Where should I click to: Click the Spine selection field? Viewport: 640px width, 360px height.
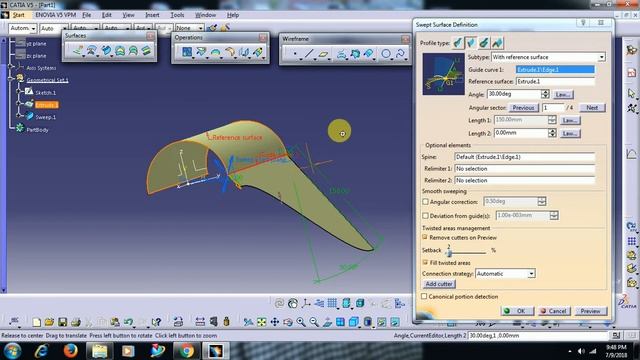tap(524, 157)
